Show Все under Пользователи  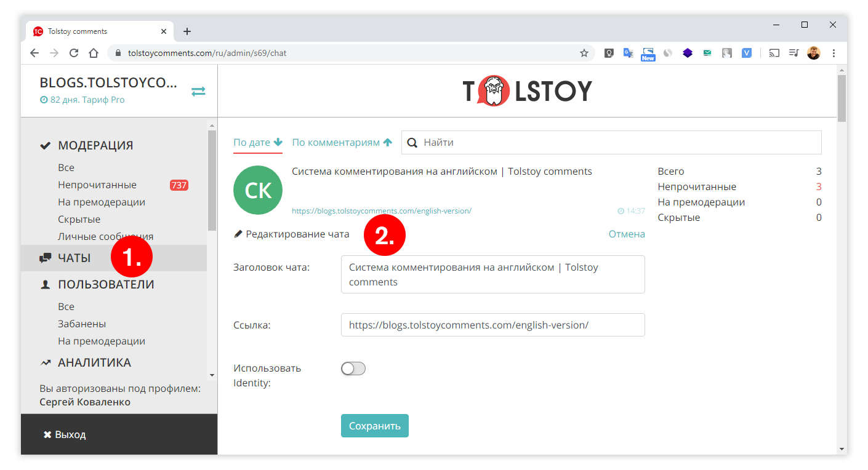click(x=66, y=306)
